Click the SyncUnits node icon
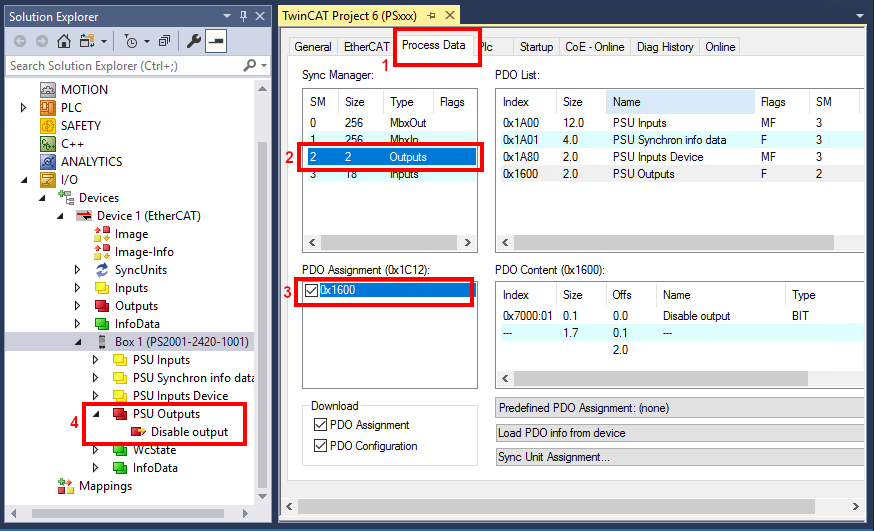This screenshot has height=531, width=874. coord(102,270)
